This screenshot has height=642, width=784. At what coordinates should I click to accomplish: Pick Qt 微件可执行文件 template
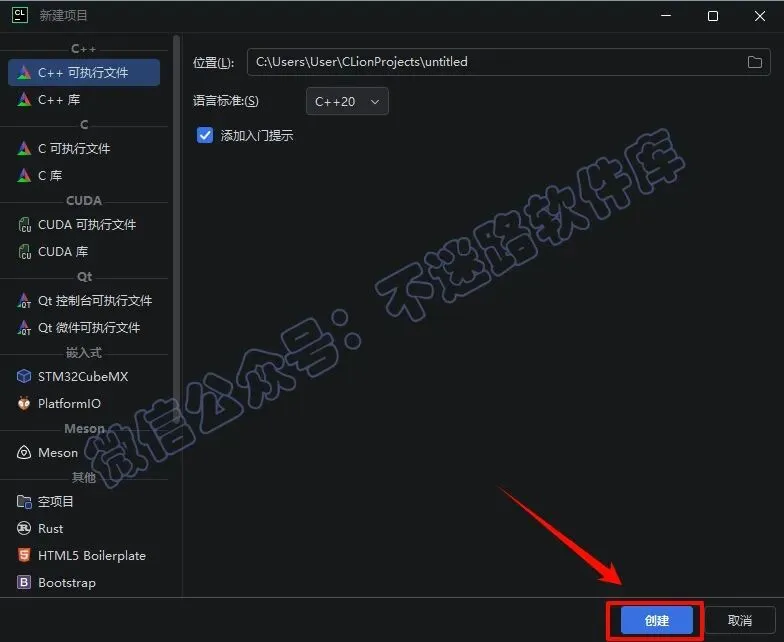(84, 328)
